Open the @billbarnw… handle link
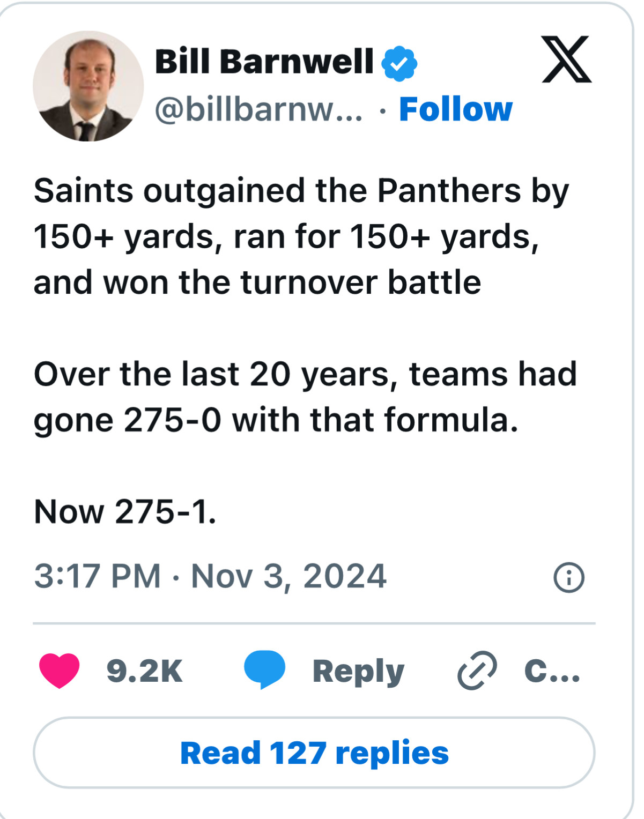Screen dimensions: 644x819 point(258,109)
